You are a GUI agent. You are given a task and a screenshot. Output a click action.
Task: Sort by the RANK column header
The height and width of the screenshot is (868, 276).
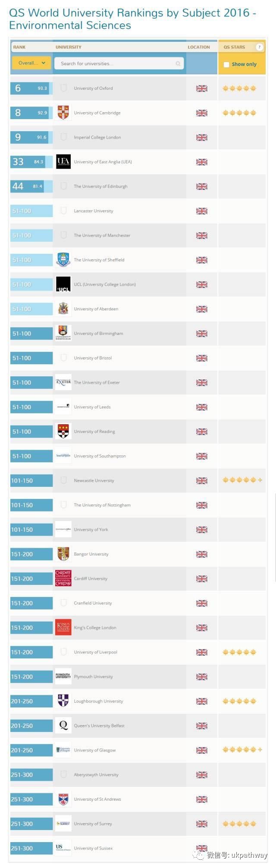coord(19,47)
